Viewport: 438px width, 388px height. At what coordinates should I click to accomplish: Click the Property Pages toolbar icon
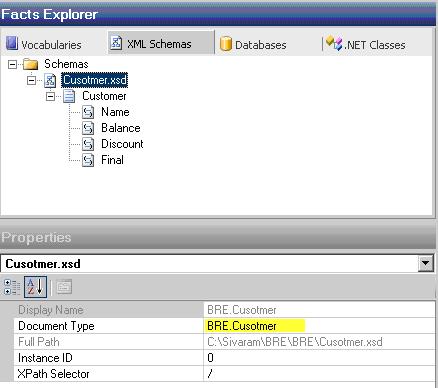[x=64, y=287]
